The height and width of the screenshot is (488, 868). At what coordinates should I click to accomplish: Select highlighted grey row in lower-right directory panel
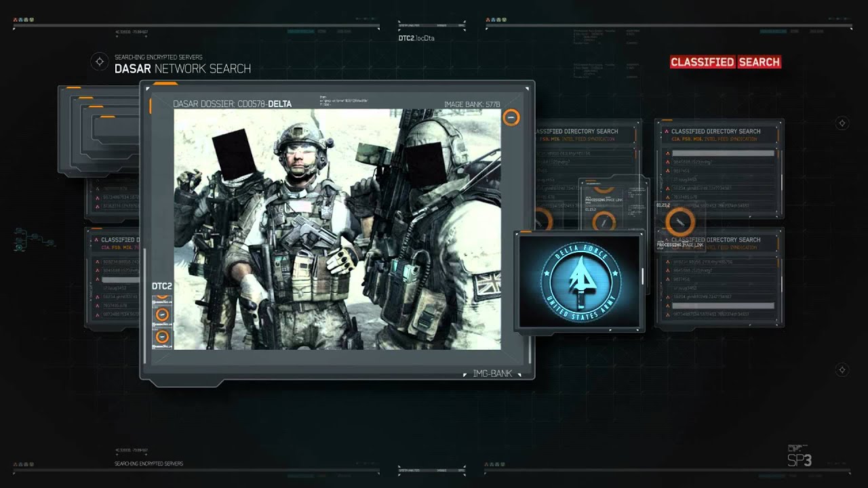(x=724, y=306)
